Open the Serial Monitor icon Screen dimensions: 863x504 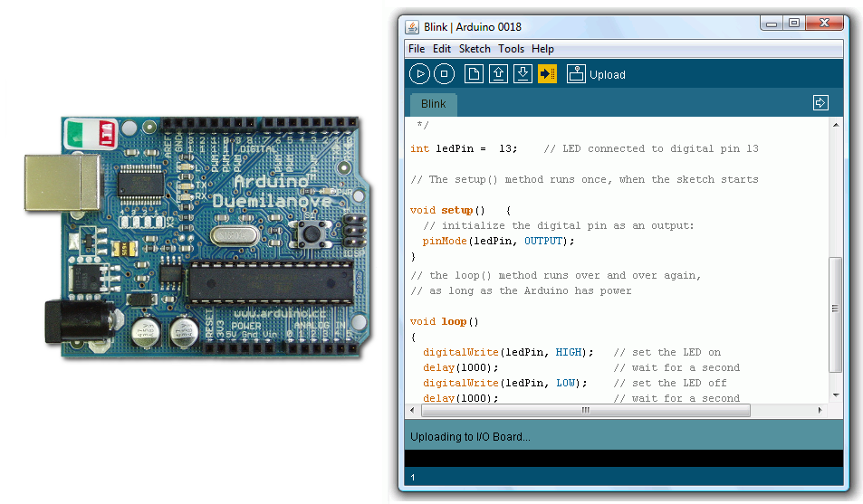[x=576, y=73]
